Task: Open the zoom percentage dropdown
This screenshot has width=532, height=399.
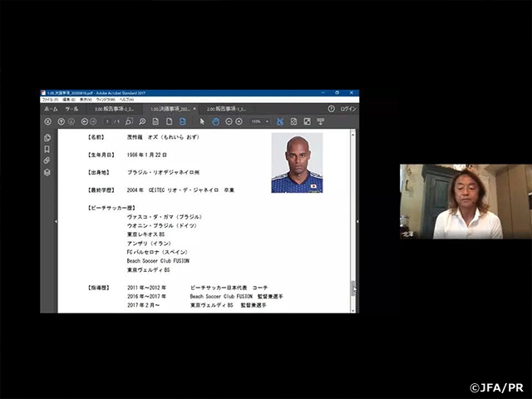Action: pyautogui.click(x=259, y=121)
